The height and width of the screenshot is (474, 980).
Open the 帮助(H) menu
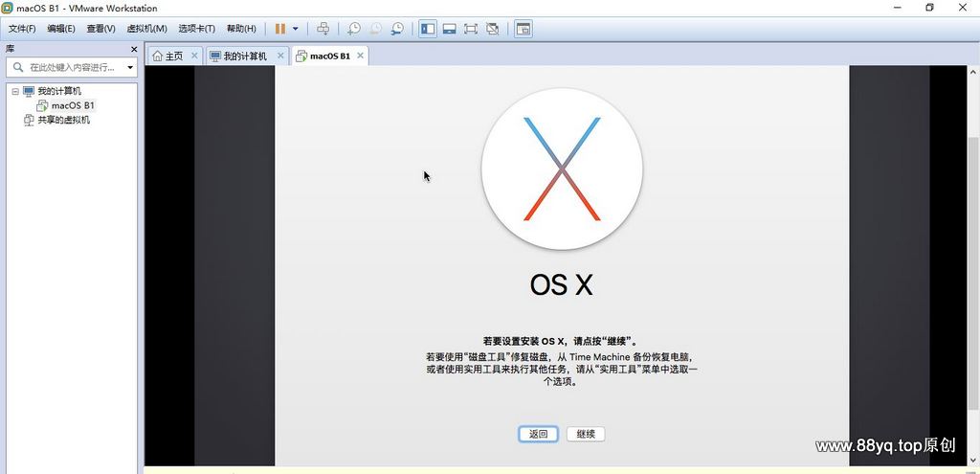click(241, 29)
